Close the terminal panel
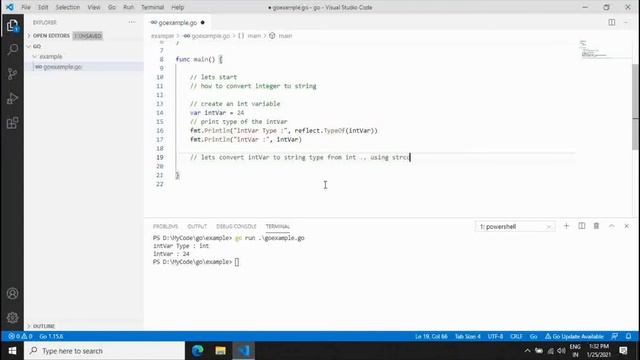The image size is (640, 360). point(627,226)
